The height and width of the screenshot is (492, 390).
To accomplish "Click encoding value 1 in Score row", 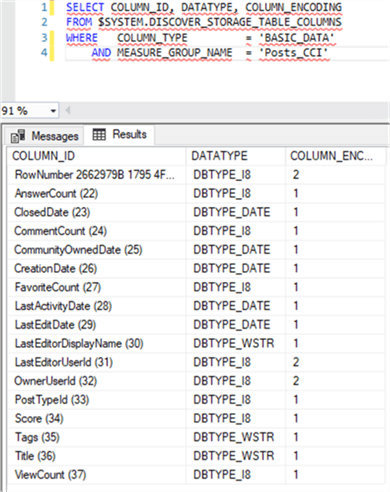I will coord(296,418).
